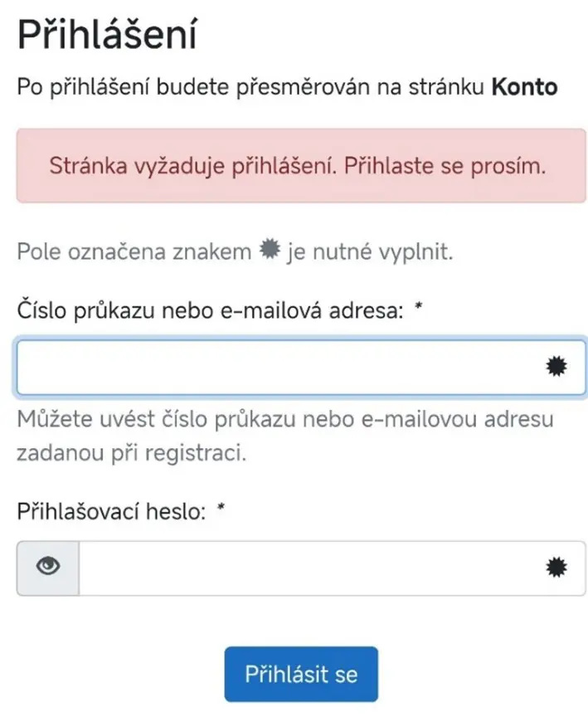Click the "Pole označena znakem" note text
Image resolution: width=588 pixels, height=717 pixels.
[134, 251]
